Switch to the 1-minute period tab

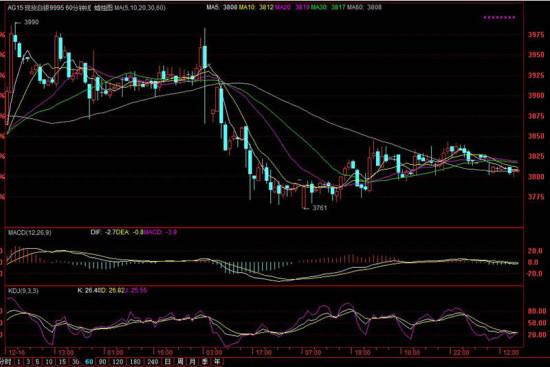(x=19, y=362)
